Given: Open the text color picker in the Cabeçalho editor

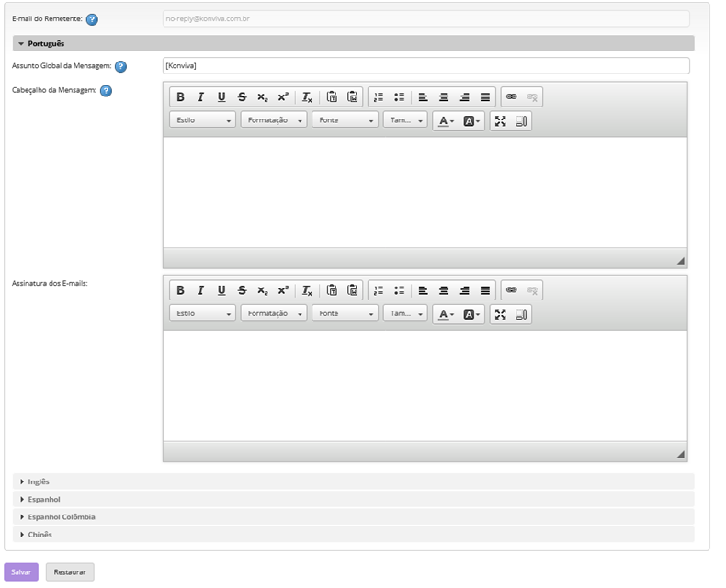Looking at the screenshot, I should pyautogui.click(x=445, y=120).
